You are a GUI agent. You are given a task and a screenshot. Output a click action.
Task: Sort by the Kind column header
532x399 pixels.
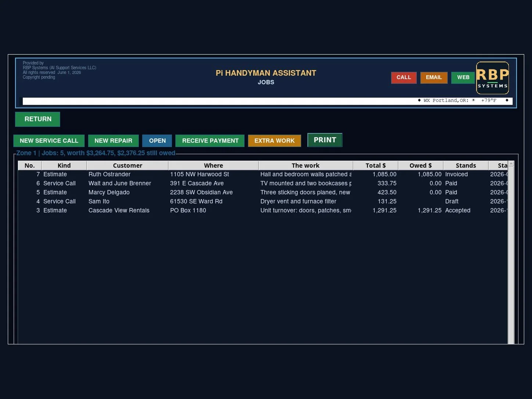(64, 165)
